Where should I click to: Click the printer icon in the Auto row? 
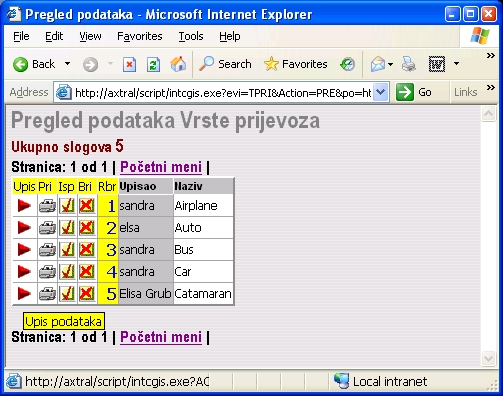tap(47, 228)
